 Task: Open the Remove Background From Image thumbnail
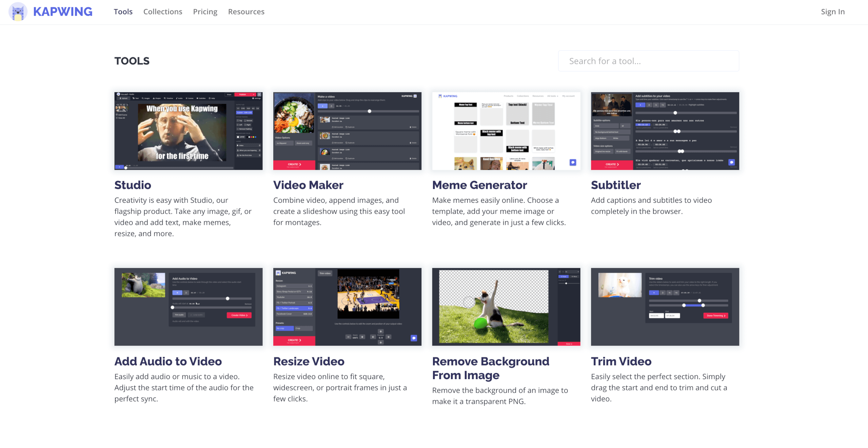(506, 307)
